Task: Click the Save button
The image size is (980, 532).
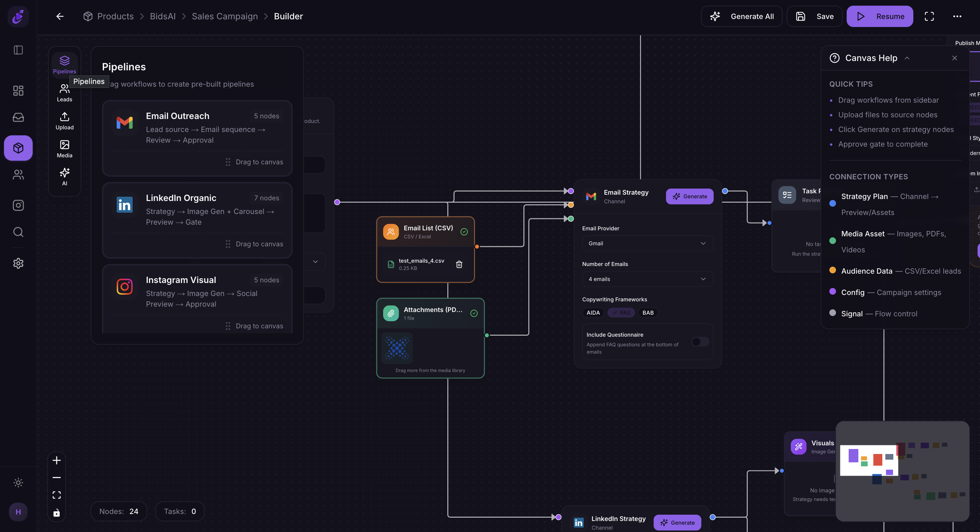Action: pos(815,16)
